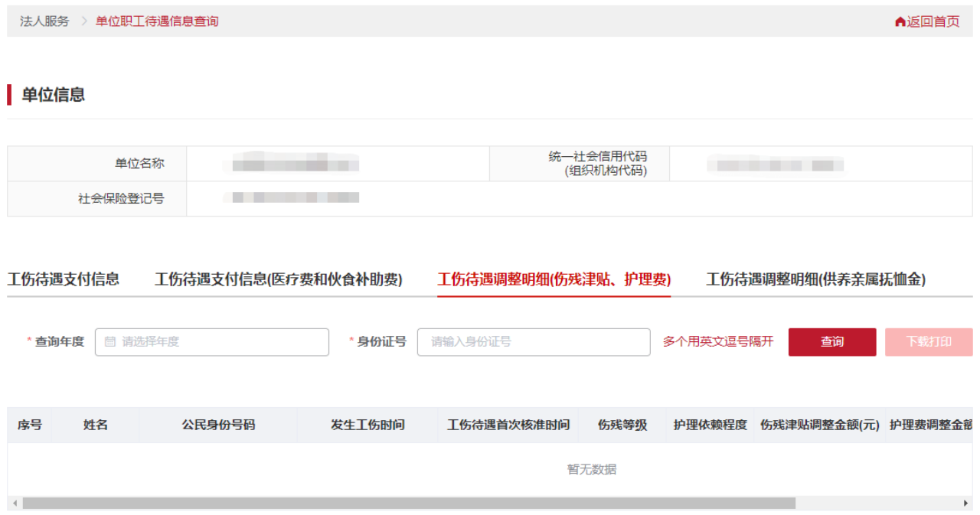Click the 姓名 column header
Image resolution: width=980 pixels, height=515 pixels.
pyautogui.click(x=96, y=425)
